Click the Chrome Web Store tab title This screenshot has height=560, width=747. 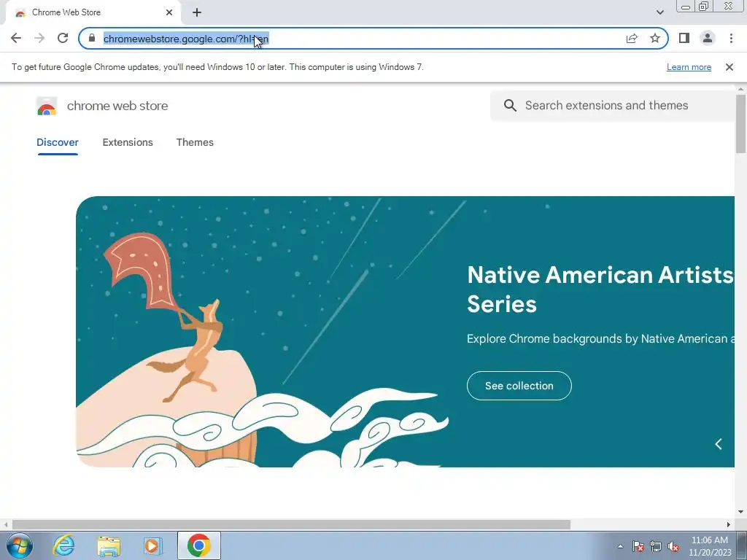(66, 12)
